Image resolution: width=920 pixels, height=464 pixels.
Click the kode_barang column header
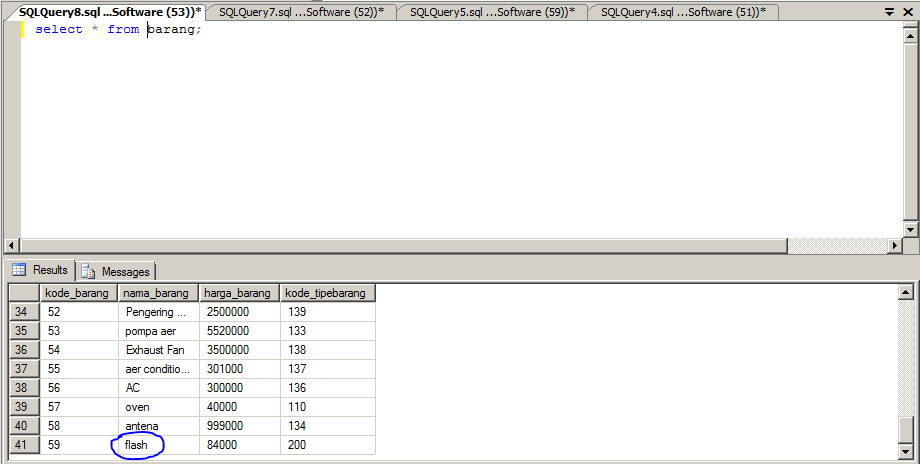coord(79,293)
